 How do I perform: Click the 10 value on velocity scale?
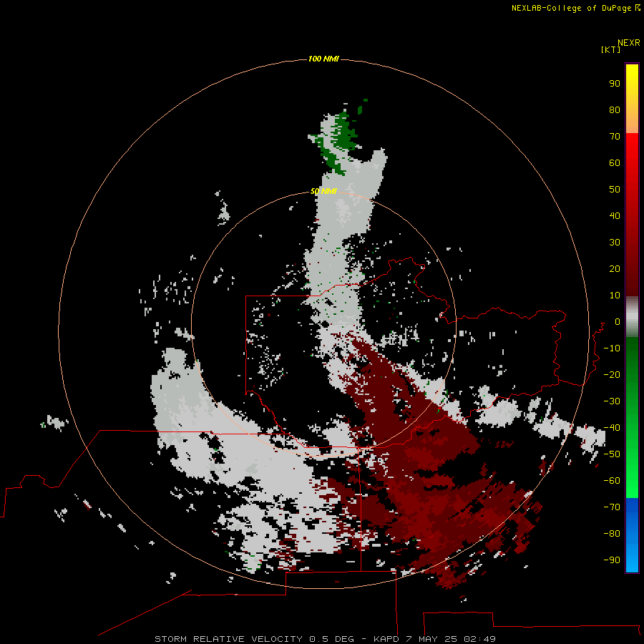tap(615, 296)
